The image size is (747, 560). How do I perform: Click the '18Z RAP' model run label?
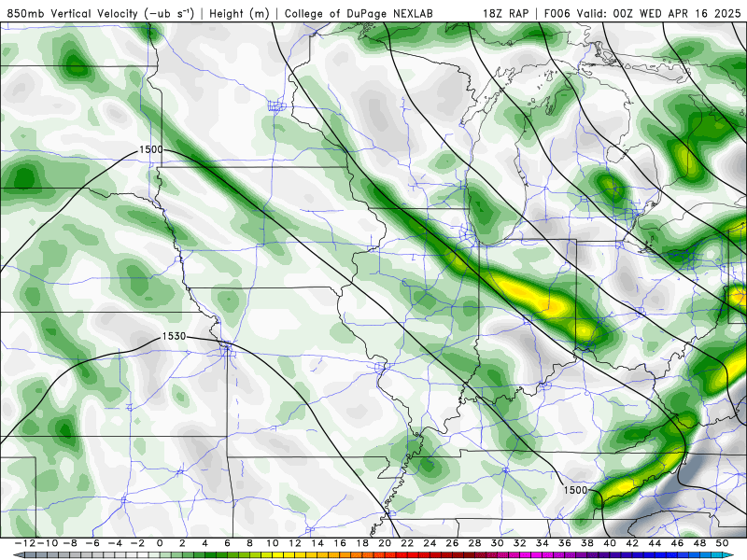click(x=505, y=13)
